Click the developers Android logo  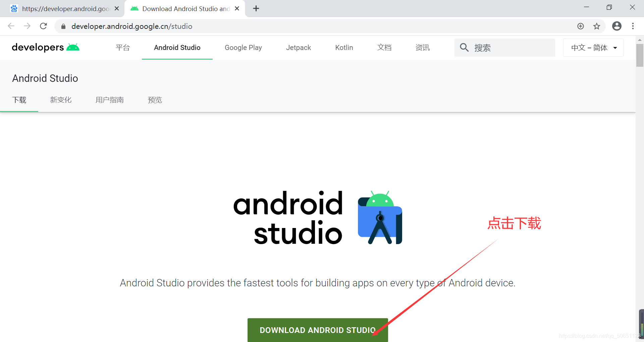click(46, 47)
